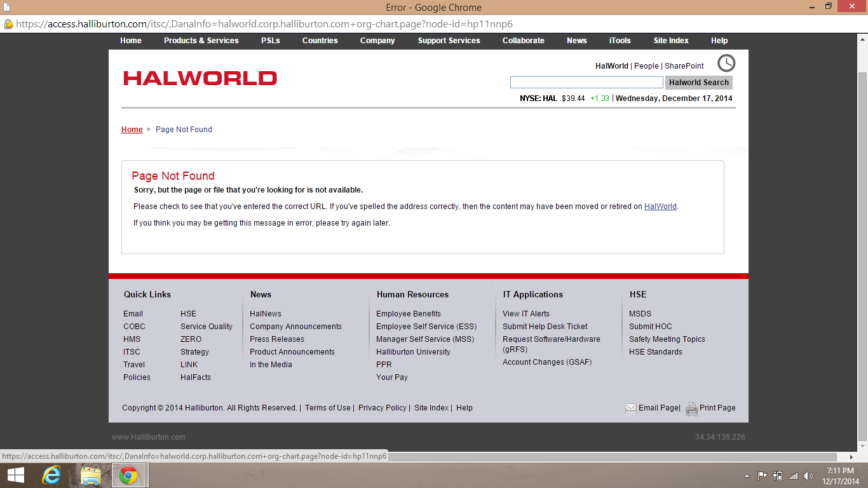Open ZERO quick link
The width and height of the screenshot is (868, 488).
(191, 339)
